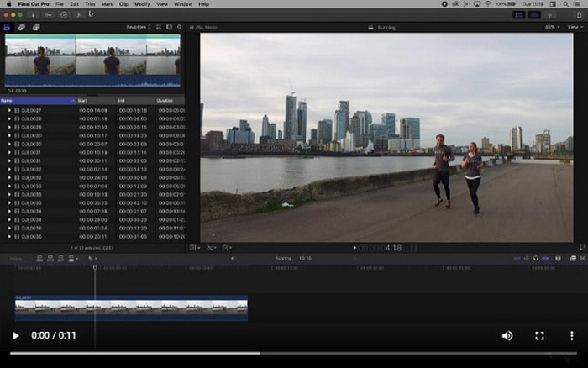Sort clips by the Name column header
588x368 pixels.
(x=7, y=100)
